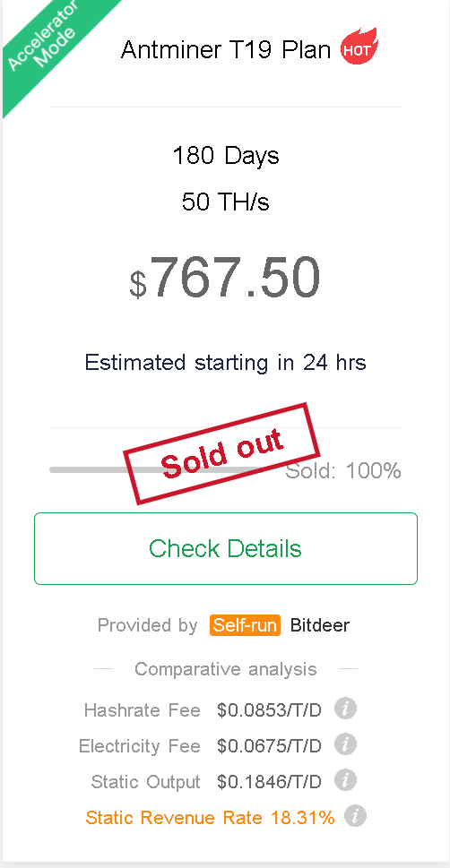Click the $767.50 price text
The image size is (450, 868).
pyautogui.click(x=225, y=279)
